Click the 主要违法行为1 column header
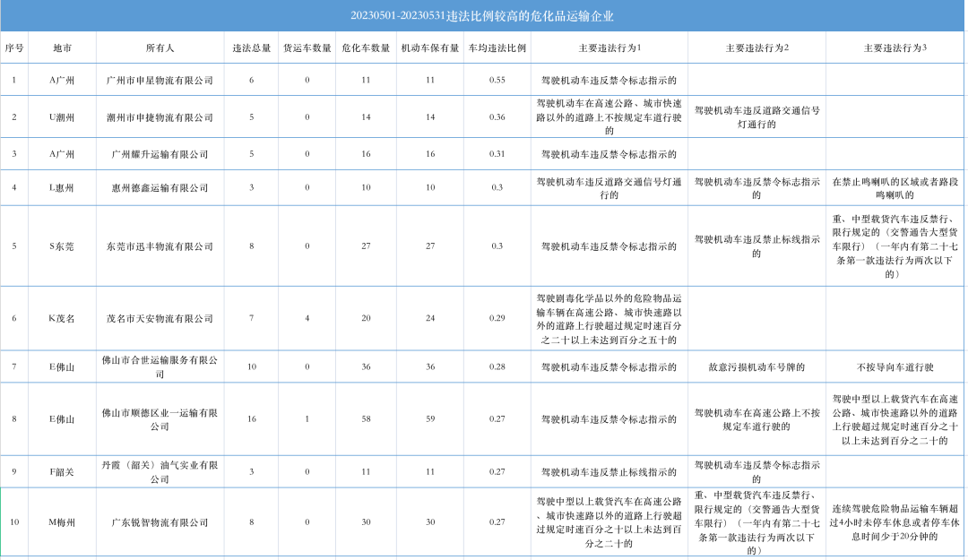Screen dimensions: 968x560 609,47
